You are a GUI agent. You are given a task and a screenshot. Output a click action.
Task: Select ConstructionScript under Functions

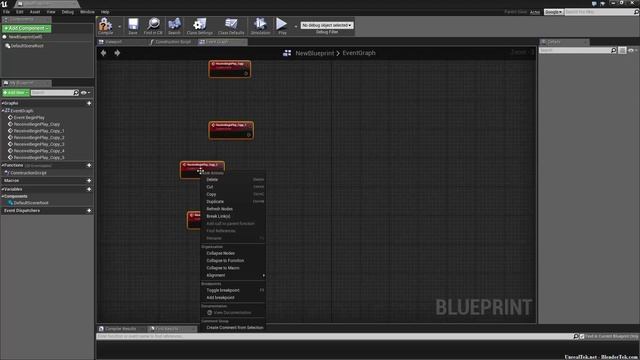pos(28,173)
